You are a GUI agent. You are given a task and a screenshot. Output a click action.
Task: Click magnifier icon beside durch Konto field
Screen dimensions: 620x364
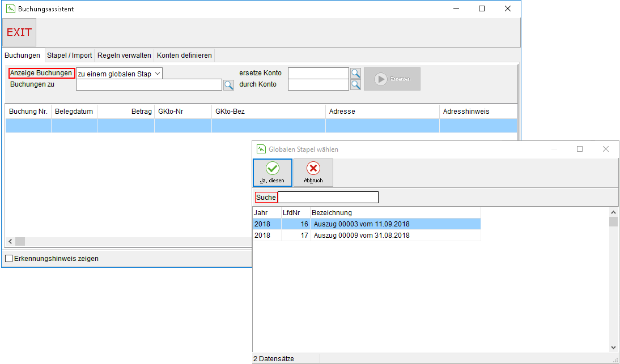tap(355, 85)
